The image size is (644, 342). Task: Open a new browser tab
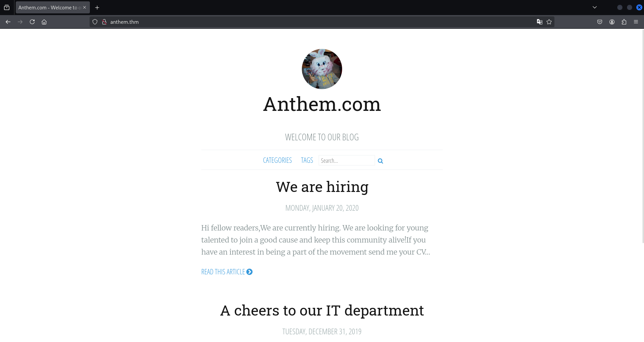[97, 7]
